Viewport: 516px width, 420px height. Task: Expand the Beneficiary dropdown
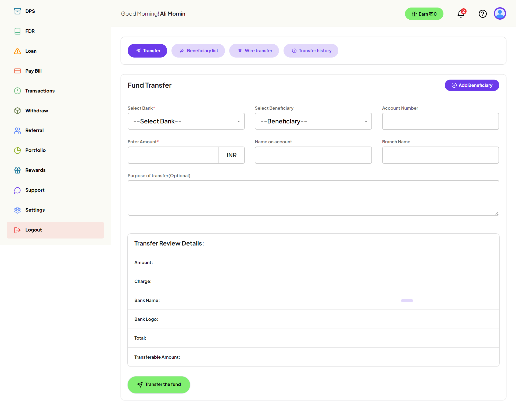tap(313, 121)
